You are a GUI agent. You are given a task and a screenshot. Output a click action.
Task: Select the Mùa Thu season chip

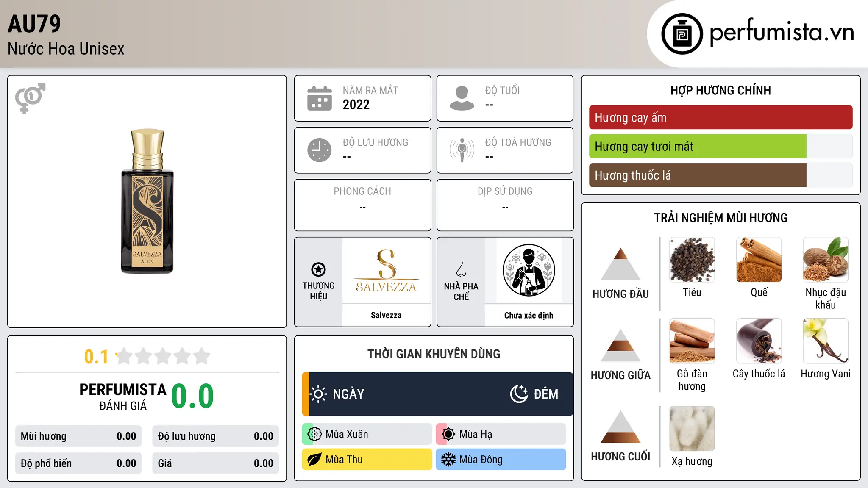pos(367,460)
